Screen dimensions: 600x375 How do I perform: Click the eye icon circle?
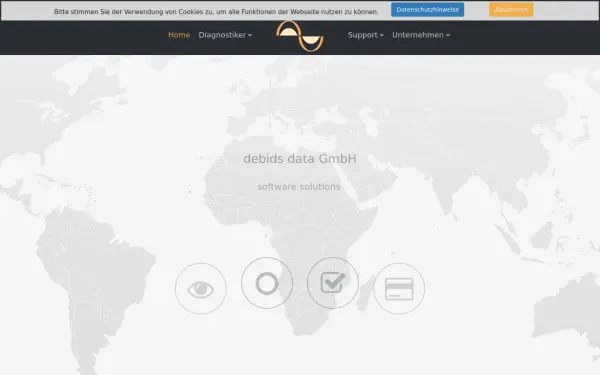(x=201, y=289)
